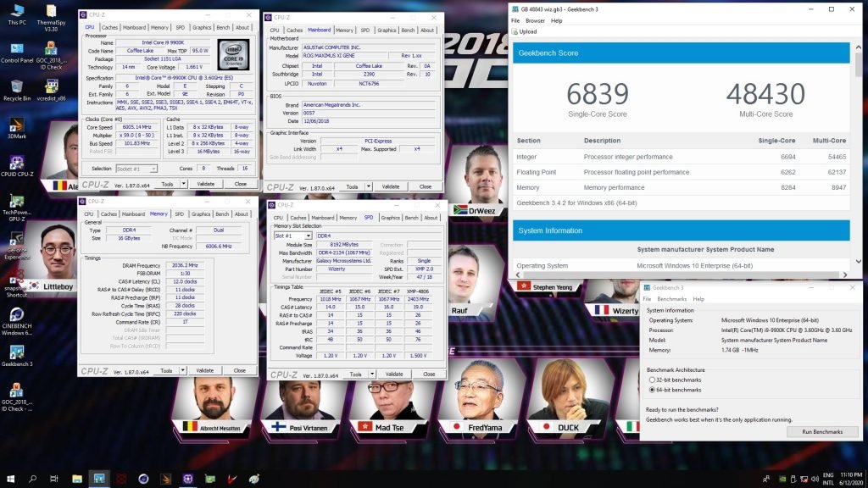Switch to Bench tab in Mainboard CPU-Z window
The image size is (868, 488).
(408, 30)
